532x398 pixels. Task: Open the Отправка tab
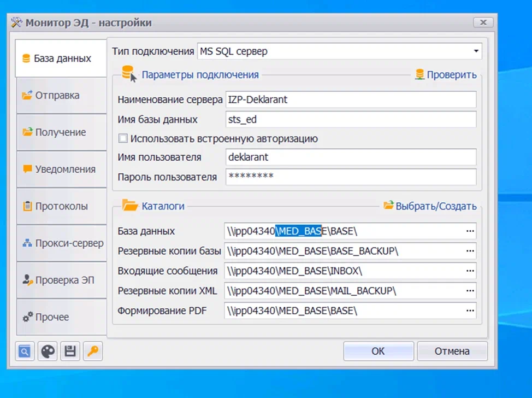(61, 96)
